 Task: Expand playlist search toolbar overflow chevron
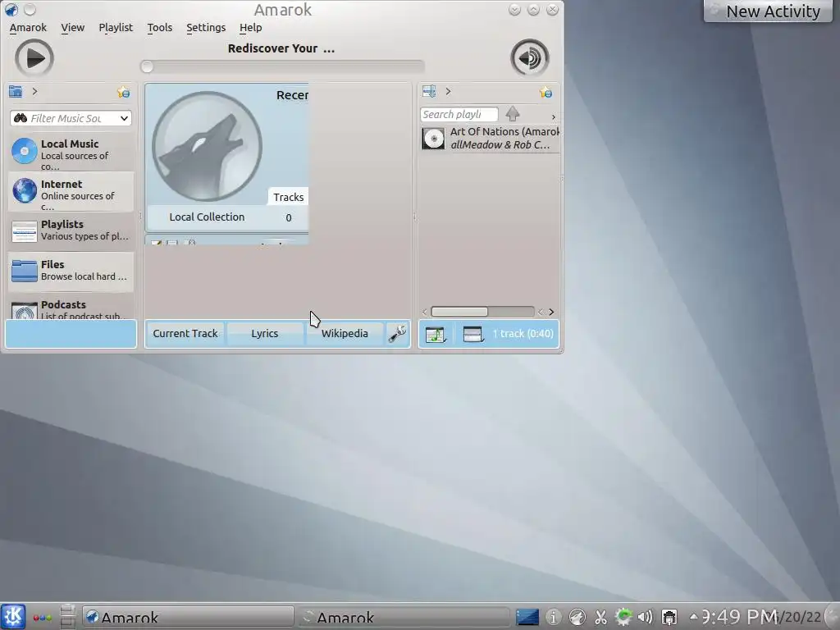point(554,116)
